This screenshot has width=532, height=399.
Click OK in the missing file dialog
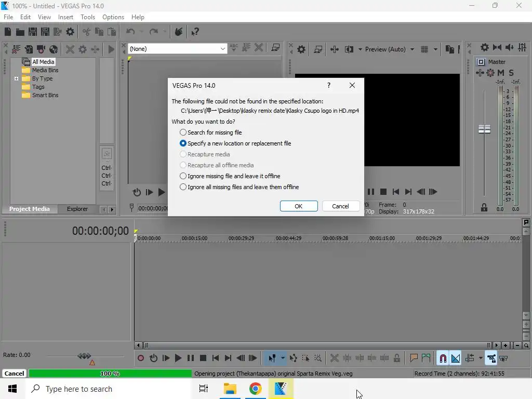coord(299,206)
